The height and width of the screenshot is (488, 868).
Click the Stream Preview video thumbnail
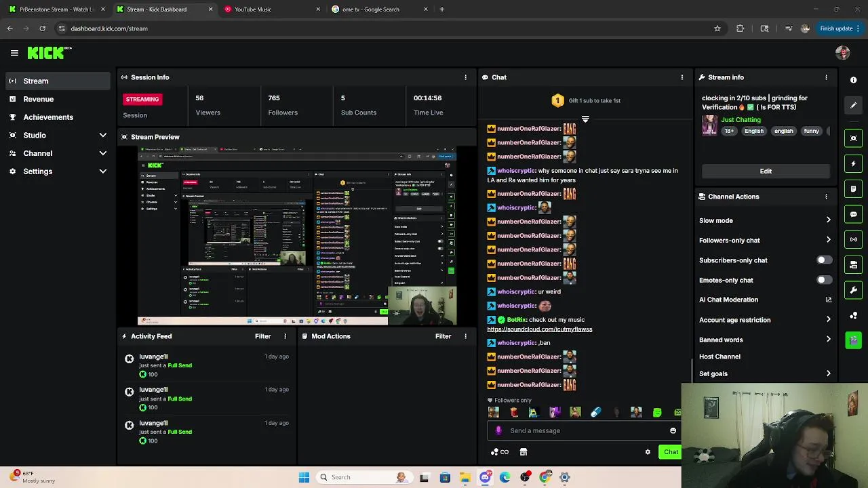pyautogui.click(x=297, y=235)
